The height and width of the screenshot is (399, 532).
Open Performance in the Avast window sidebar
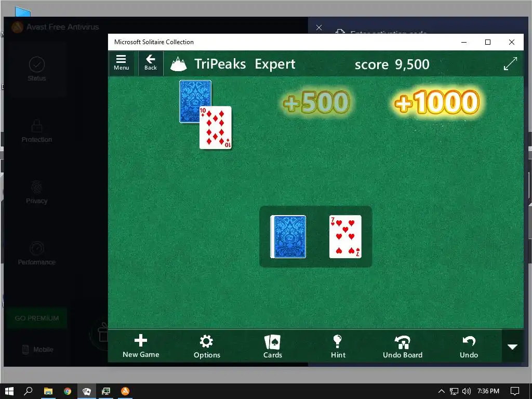37,254
